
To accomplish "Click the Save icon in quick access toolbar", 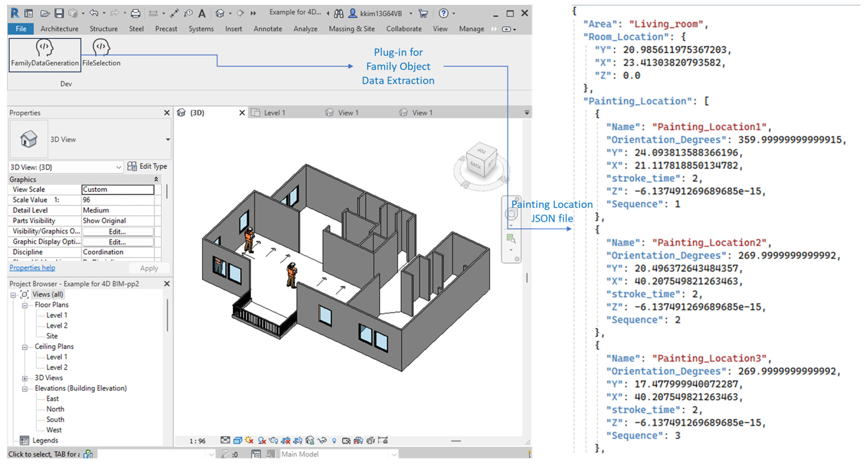I will pos(59,13).
